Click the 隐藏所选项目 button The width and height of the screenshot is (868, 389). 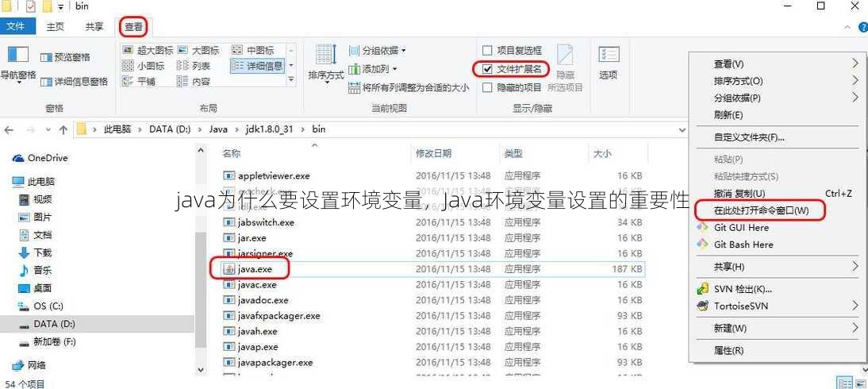click(x=565, y=68)
